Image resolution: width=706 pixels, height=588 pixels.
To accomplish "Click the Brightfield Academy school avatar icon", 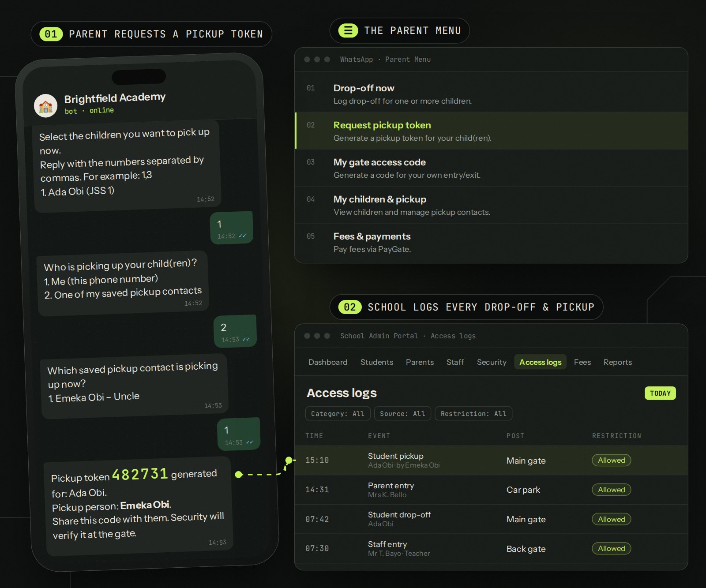I will point(45,106).
